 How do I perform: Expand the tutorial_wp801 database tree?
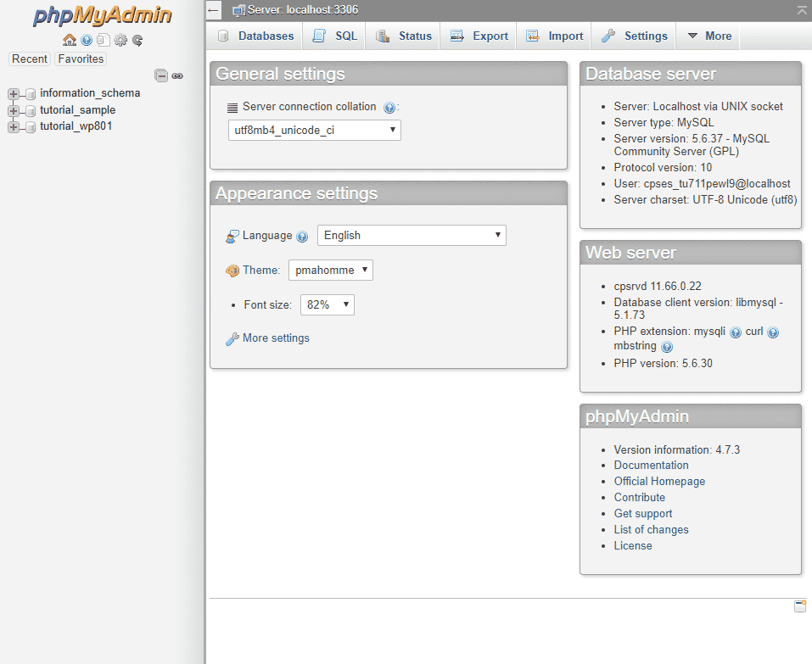pos(14,127)
